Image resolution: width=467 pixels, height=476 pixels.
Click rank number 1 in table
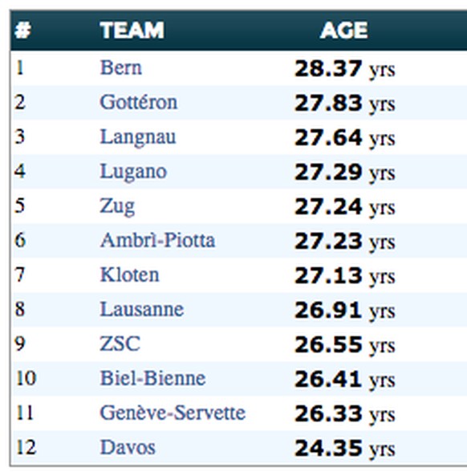20,67
